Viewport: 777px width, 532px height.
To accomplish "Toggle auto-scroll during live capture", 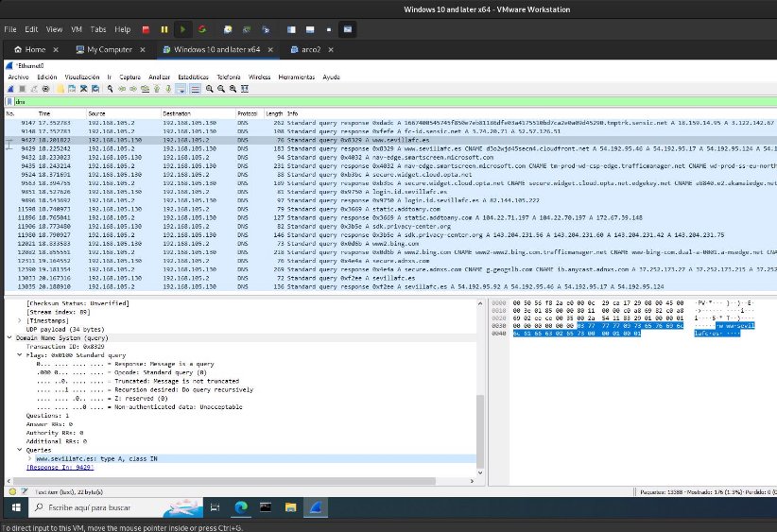I will (181, 89).
